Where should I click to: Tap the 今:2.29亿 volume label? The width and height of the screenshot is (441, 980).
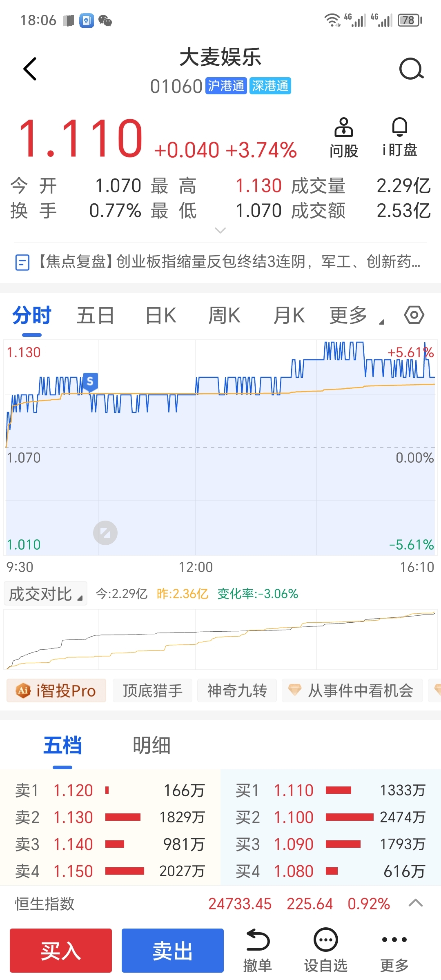tap(122, 594)
